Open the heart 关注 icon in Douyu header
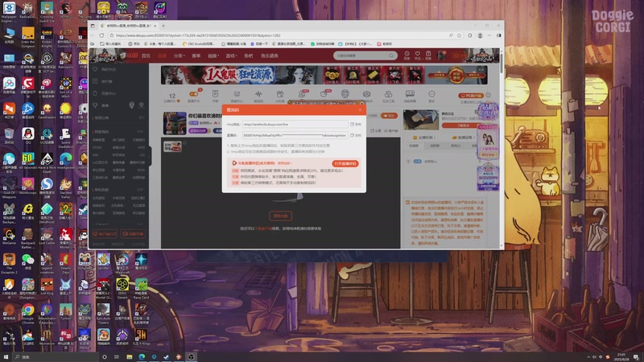The image size is (644, 362). tap(417, 56)
